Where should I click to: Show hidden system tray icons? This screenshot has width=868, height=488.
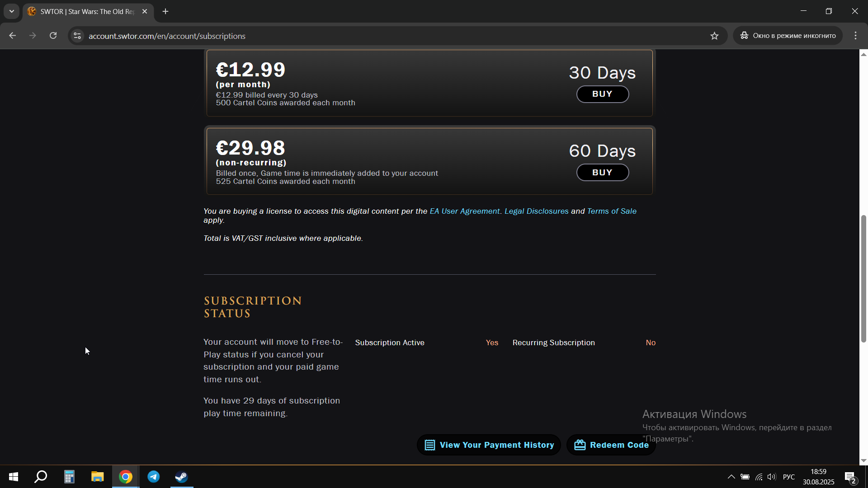point(731,477)
